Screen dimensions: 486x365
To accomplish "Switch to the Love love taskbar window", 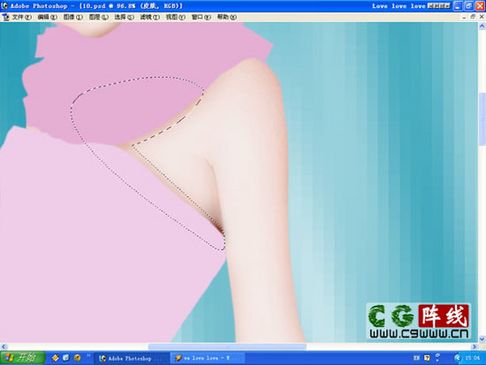I will (x=207, y=358).
